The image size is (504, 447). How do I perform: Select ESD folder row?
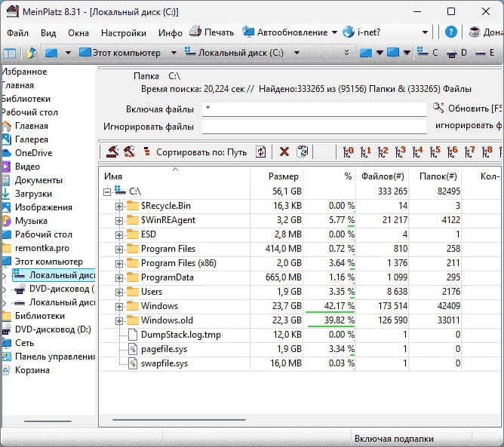tap(300, 234)
